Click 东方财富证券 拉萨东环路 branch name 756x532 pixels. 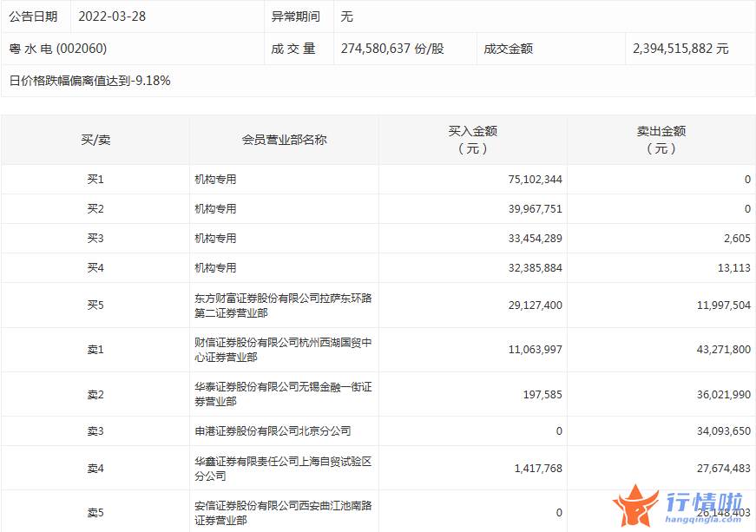[283, 305]
